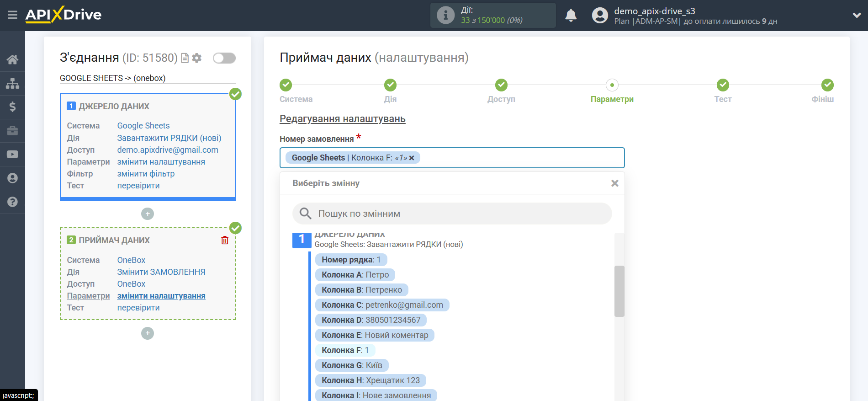
Task: Select variable Колонка E: Новий коментар
Action: click(x=375, y=335)
